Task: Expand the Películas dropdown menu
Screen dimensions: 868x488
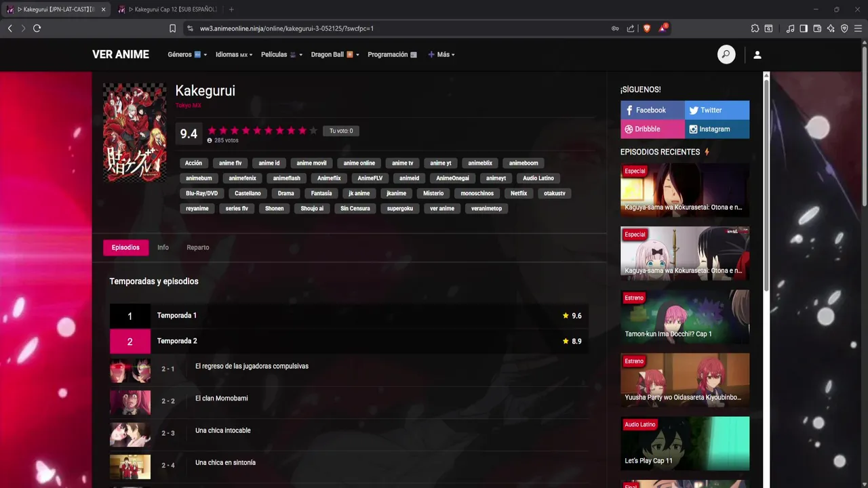Action: pyautogui.click(x=281, y=55)
